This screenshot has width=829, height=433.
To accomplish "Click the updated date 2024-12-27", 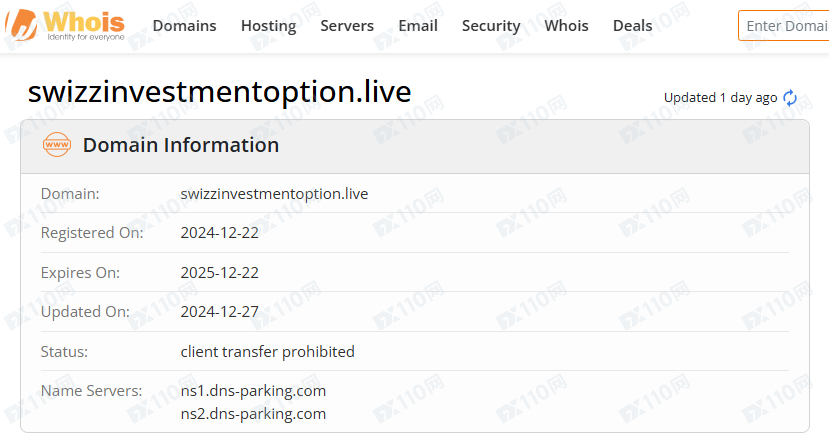I will [x=219, y=312].
